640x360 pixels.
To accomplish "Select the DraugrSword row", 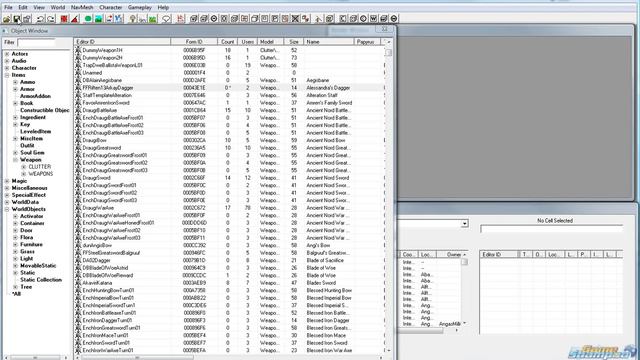I will tap(229, 178).
